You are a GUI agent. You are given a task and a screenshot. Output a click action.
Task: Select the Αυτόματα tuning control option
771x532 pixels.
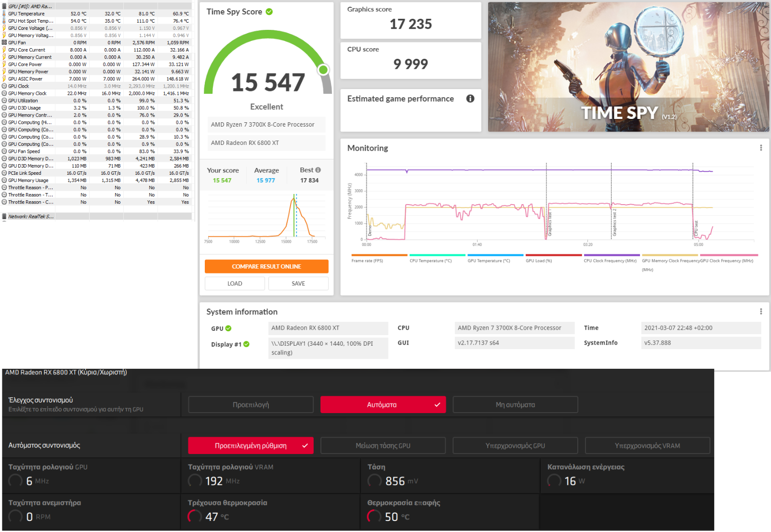tap(383, 404)
